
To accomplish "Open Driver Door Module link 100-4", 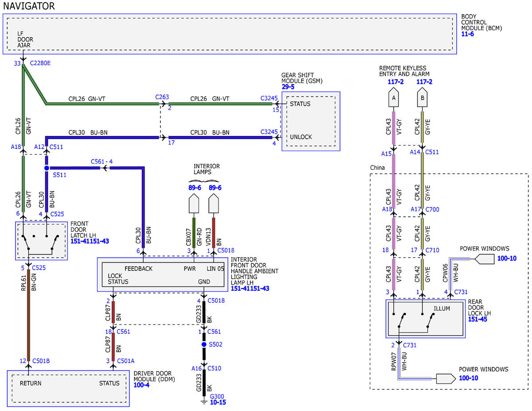I will [141, 385].
